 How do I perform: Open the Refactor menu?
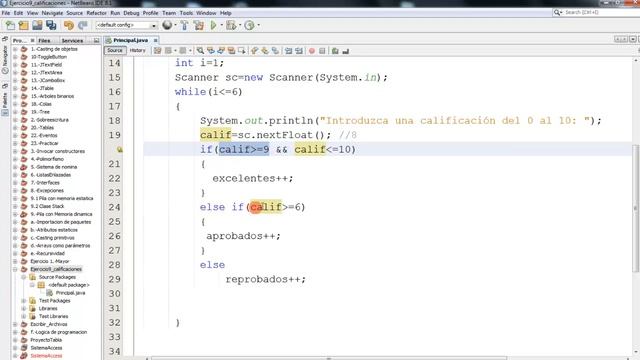coord(96,13)
